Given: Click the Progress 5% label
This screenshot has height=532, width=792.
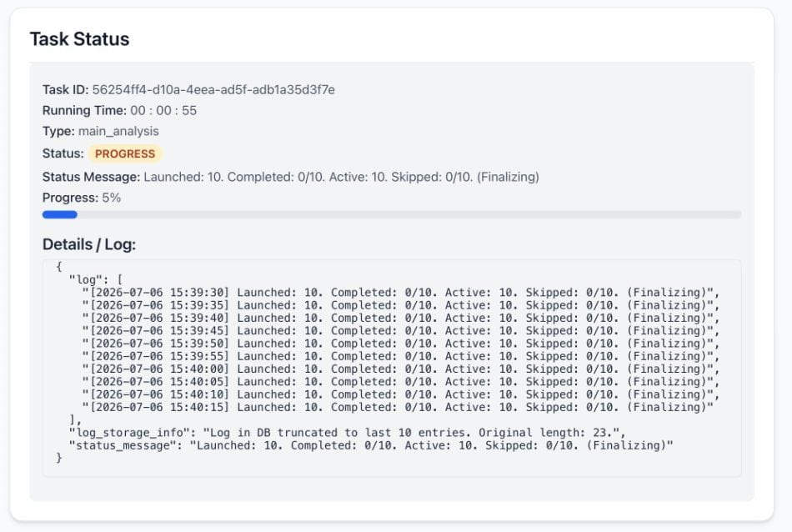Looking at the screenshot, I should coord(82,198).
